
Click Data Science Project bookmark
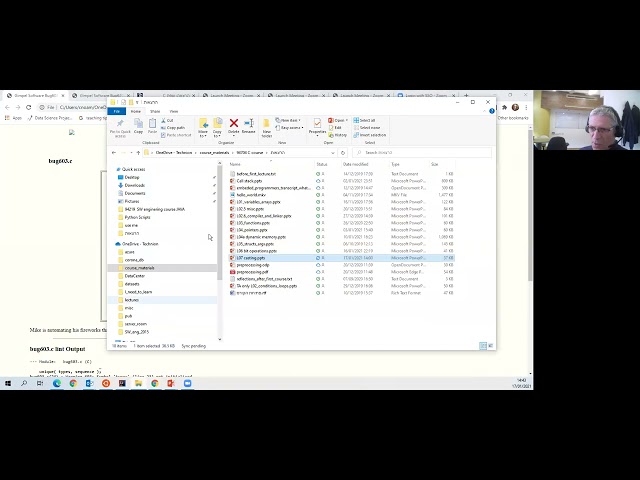coord(50,118)
